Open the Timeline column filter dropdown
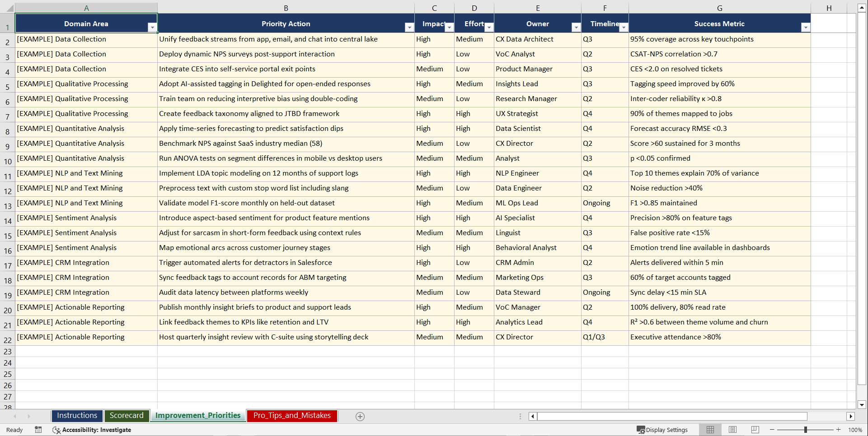868x436 pixels. click(624, 27)
